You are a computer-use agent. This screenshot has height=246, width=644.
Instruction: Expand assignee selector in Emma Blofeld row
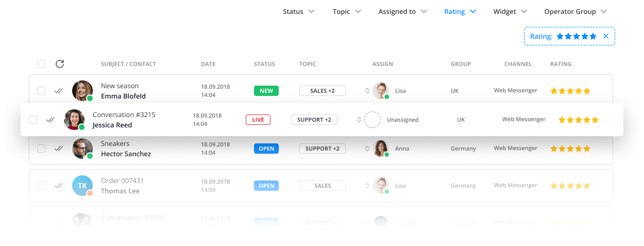point(367,91)
